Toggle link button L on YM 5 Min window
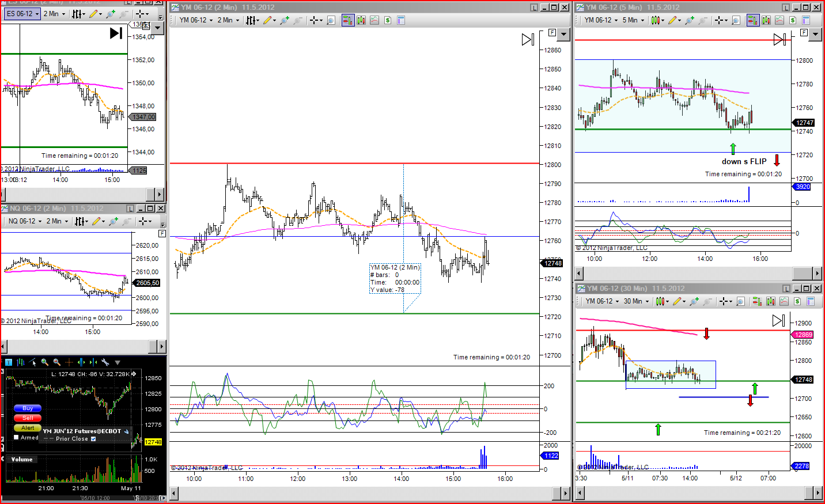The image size is (825, 504). click(x=786, y=7)
